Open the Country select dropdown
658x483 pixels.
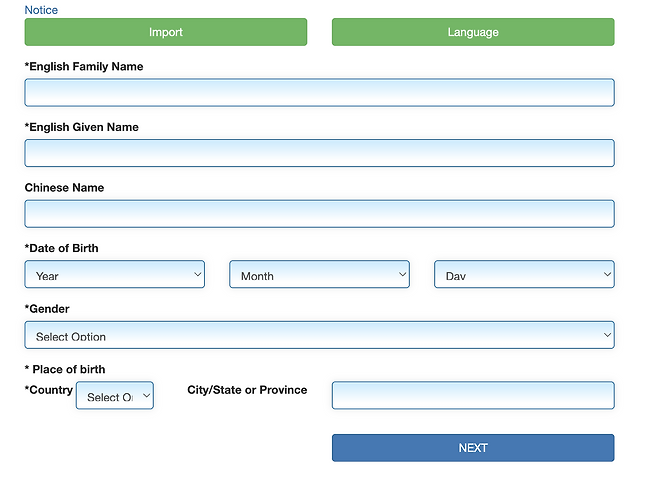point(115,396)
